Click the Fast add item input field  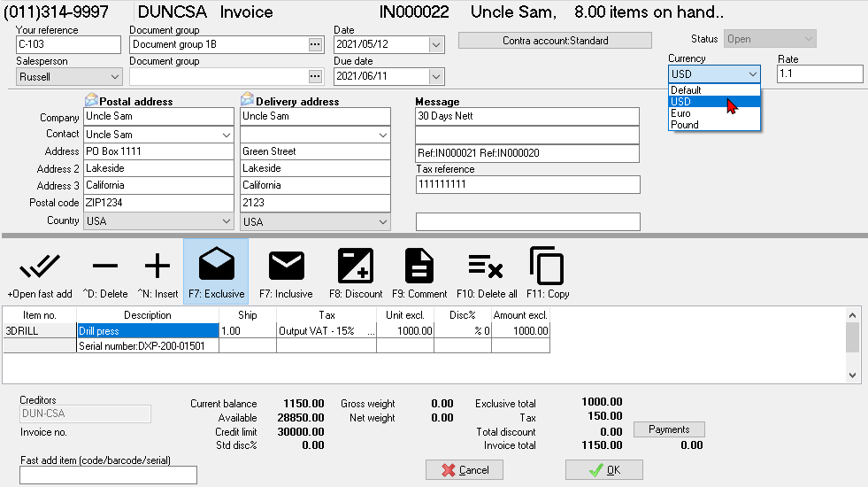(108, 475)
